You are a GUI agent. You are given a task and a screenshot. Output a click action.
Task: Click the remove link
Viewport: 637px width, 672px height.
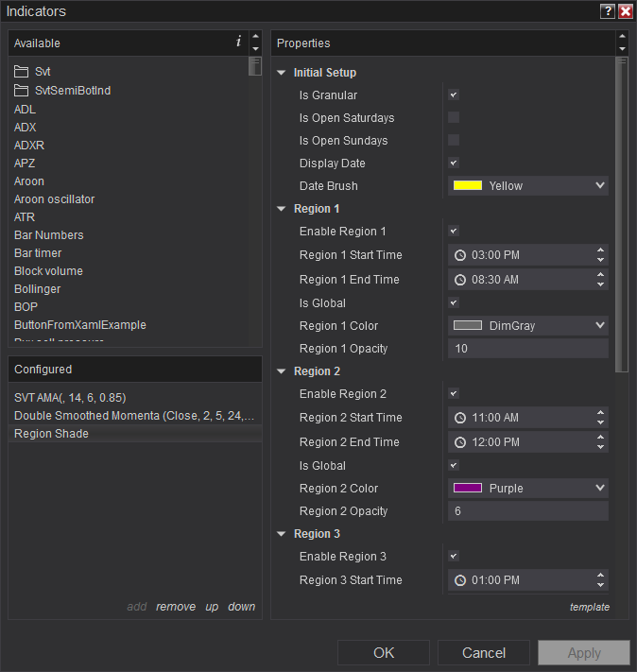tap(176, 607)
